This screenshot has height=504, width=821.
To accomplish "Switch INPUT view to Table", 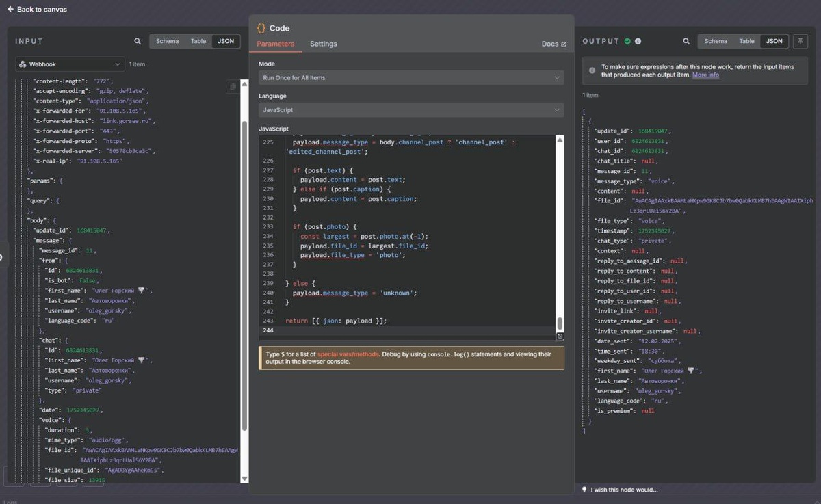I will 198,41.
